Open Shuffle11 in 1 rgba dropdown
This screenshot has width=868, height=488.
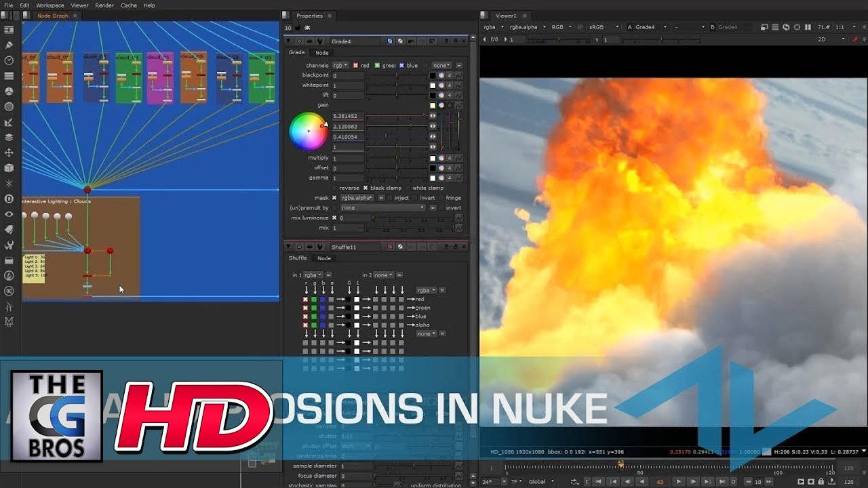point(313,275)
